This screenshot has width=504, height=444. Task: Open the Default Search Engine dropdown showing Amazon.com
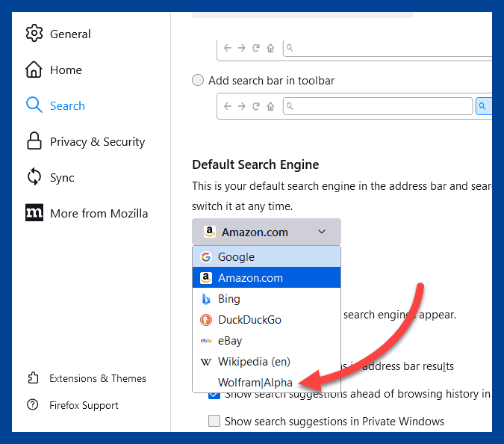pyautogui.click(x=267, y=232)
